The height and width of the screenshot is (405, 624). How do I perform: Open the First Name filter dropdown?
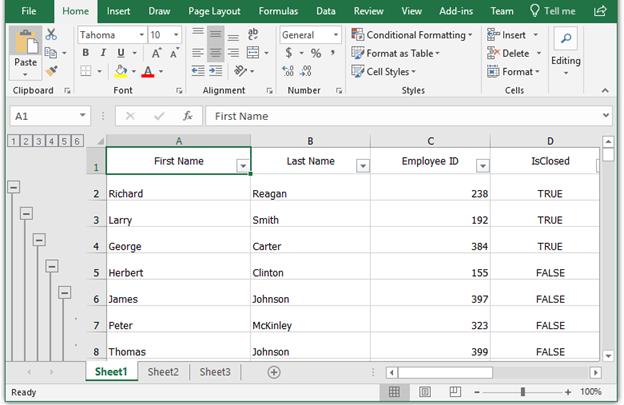(x=243, y=166)
